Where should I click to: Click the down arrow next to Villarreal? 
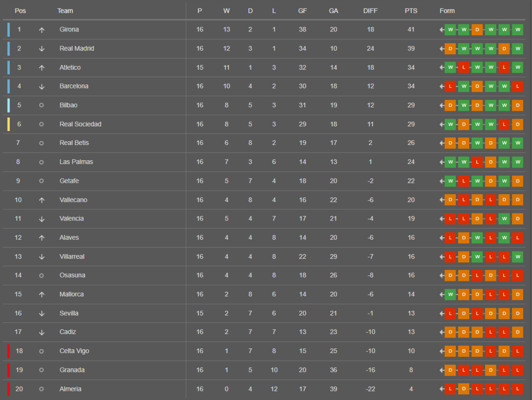tap(41, 257)
